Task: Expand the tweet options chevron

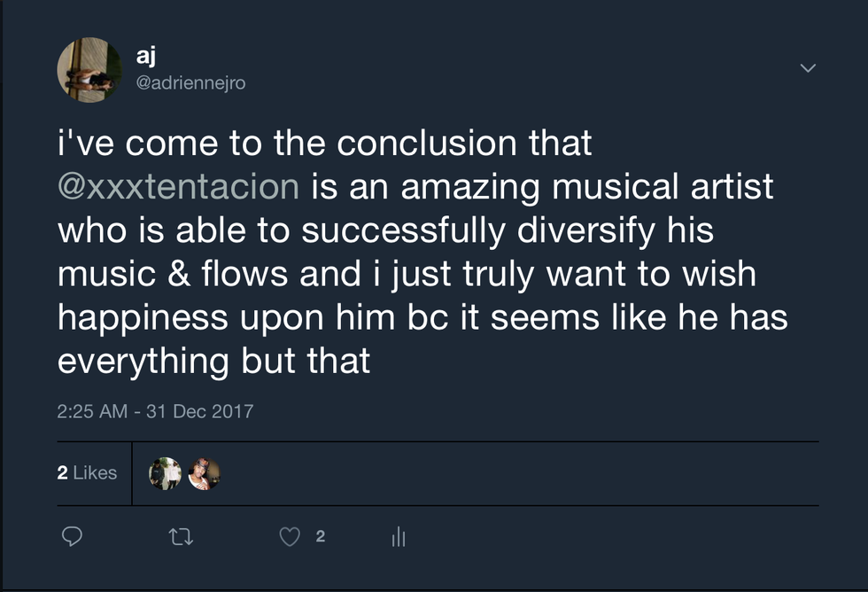Action: 808,68
